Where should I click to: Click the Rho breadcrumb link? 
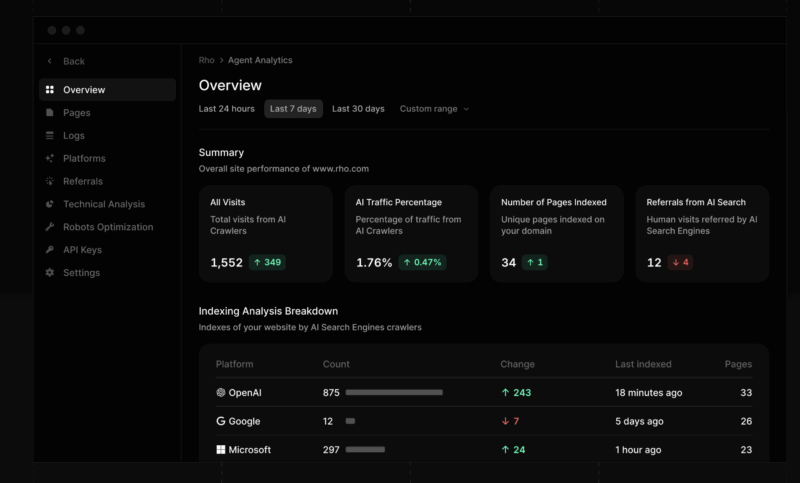click(207, 61)
